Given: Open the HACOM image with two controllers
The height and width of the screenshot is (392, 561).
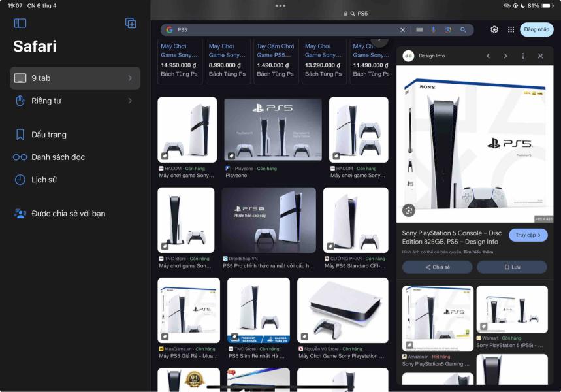Looking at the screenshot, I should 359,129.
